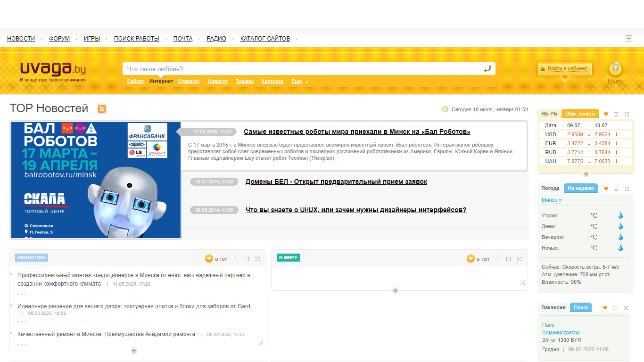
Task: Click the В МИРЕ section label
Action: [289, 258]
